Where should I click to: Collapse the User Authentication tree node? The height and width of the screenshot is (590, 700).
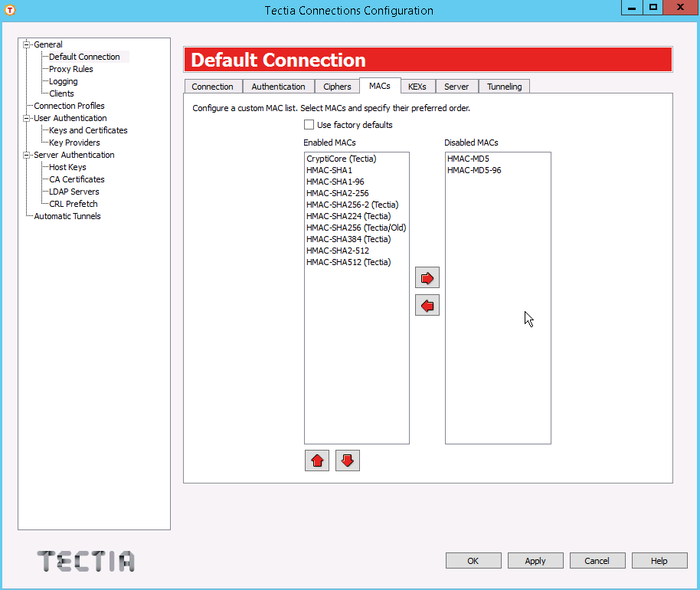[26, 118]
